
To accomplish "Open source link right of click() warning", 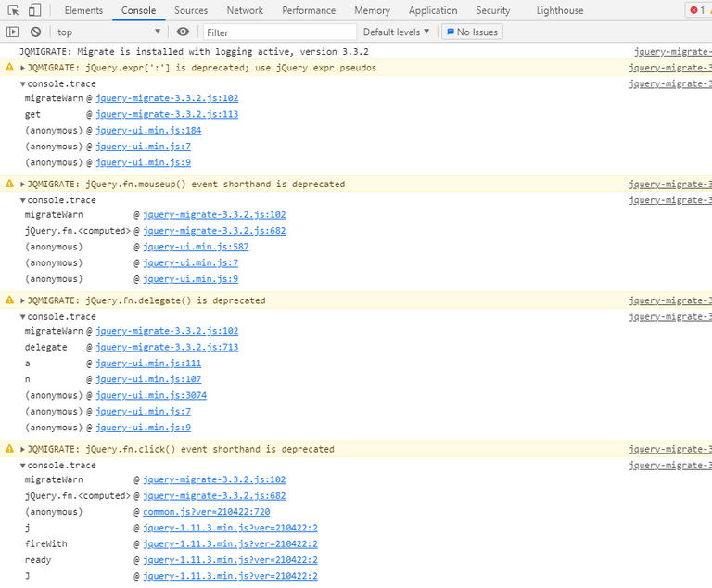I will click(x=670, y=449).
